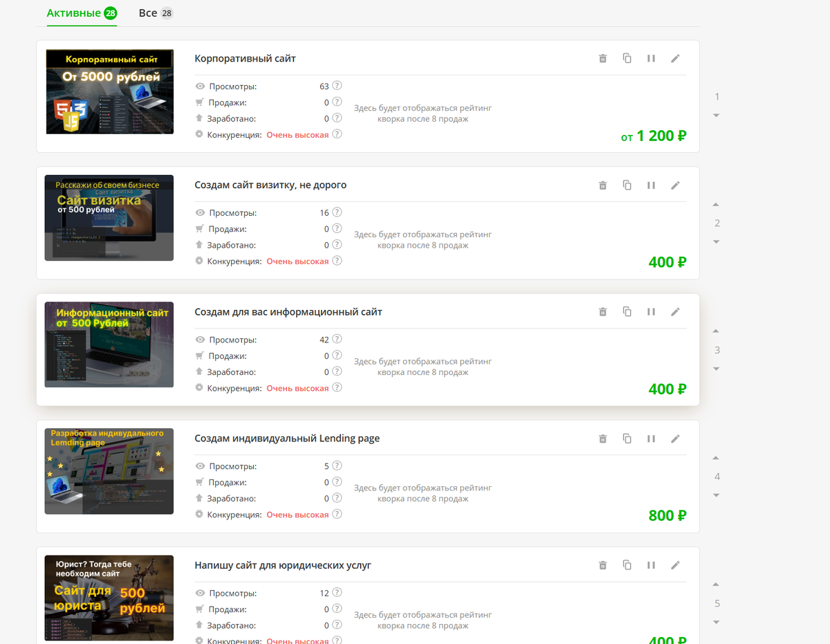
Task: Duplicate the Lending page listing
Action: click(x=627, y=438)
